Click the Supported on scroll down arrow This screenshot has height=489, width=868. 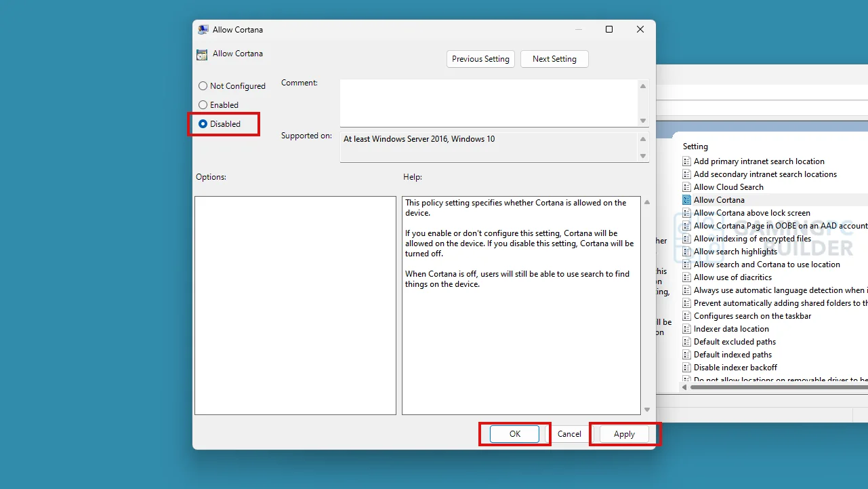643,156
